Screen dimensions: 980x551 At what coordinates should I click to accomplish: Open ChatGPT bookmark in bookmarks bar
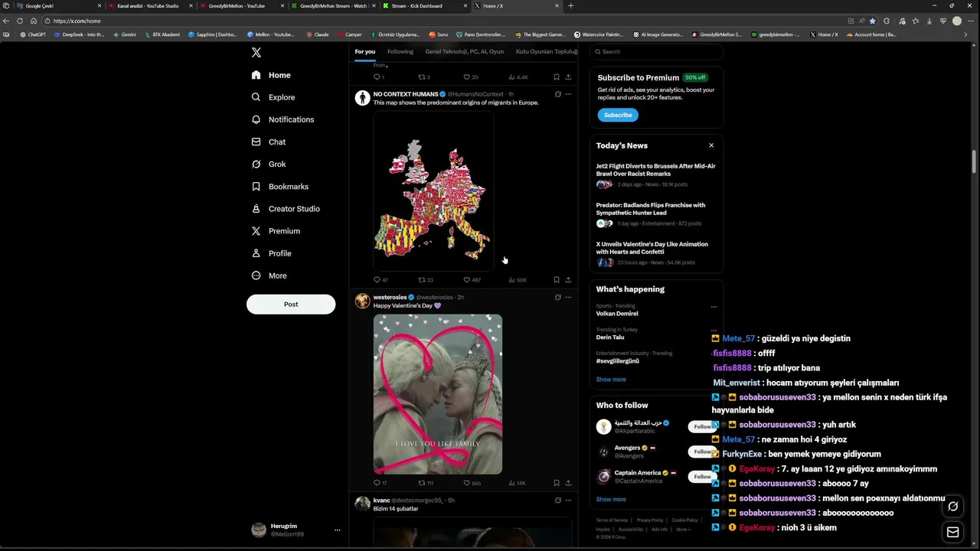pyautogui.click(x=33, y=34)
